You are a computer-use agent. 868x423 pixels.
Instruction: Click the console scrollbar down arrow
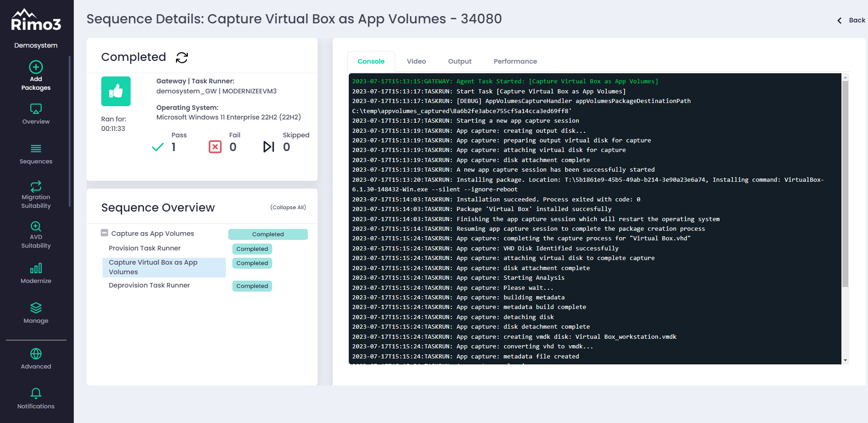point(845,360)
